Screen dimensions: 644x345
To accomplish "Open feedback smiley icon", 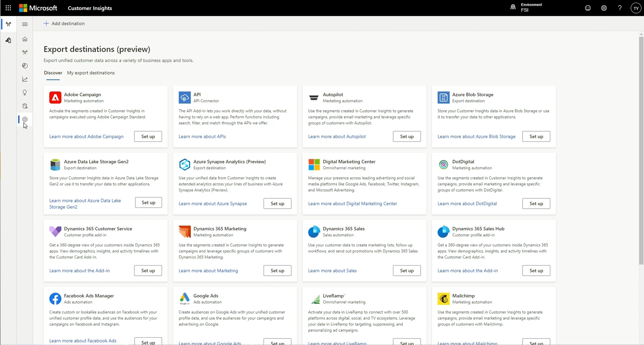I will (x=588, y=8).
